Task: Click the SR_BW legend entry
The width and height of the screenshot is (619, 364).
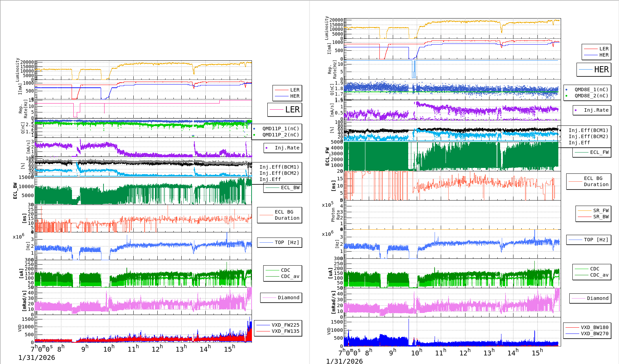Action: pyautogui.click(x=593, y=217)
